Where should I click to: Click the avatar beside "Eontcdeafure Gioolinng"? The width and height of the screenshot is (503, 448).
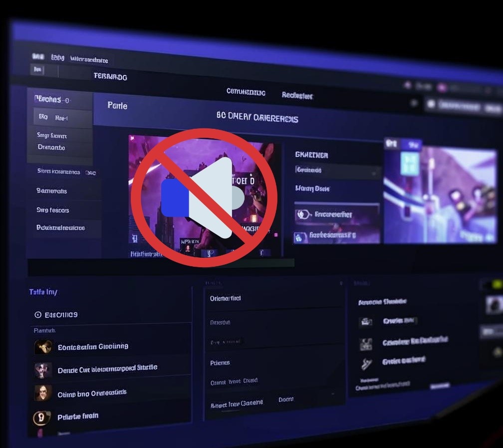point(43,347)
